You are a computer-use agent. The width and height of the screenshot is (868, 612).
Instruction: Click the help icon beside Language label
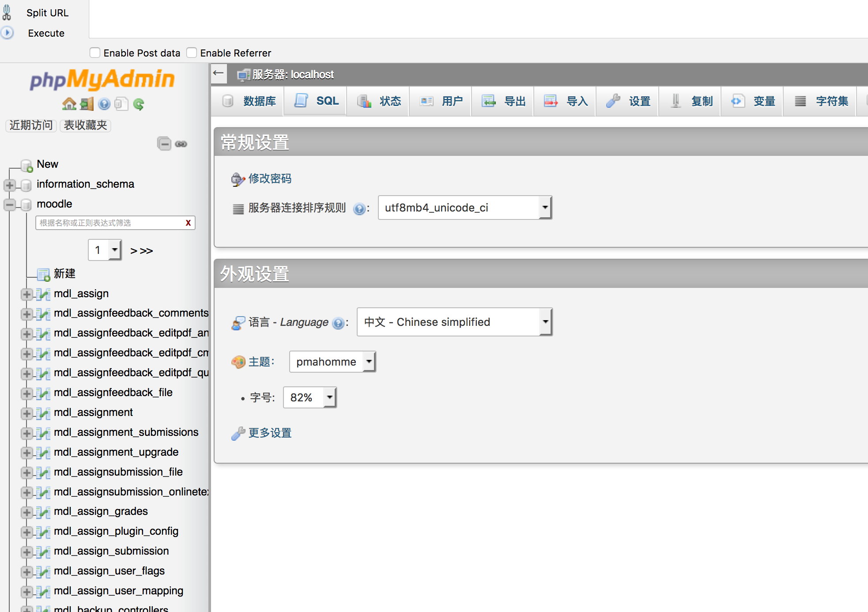(x=338, y=323)
